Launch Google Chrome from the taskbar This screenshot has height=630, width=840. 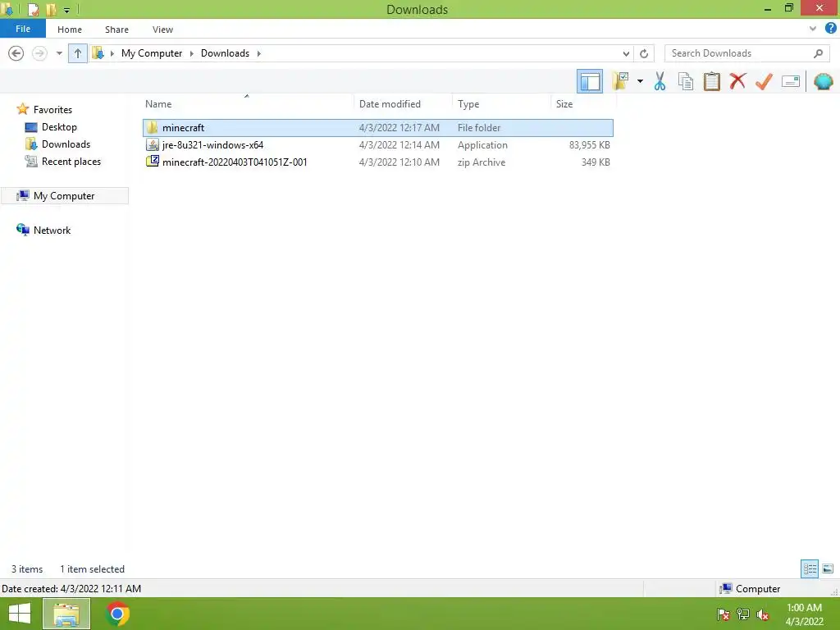click(x=118, y=614)
